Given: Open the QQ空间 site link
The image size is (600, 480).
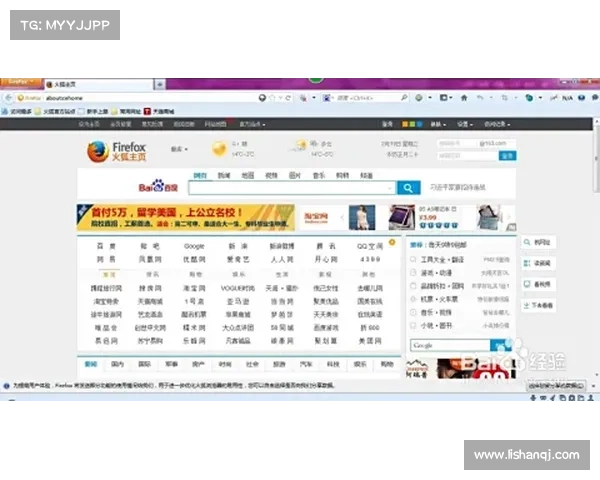Looking at the screenshot, I should coord(370,246).
